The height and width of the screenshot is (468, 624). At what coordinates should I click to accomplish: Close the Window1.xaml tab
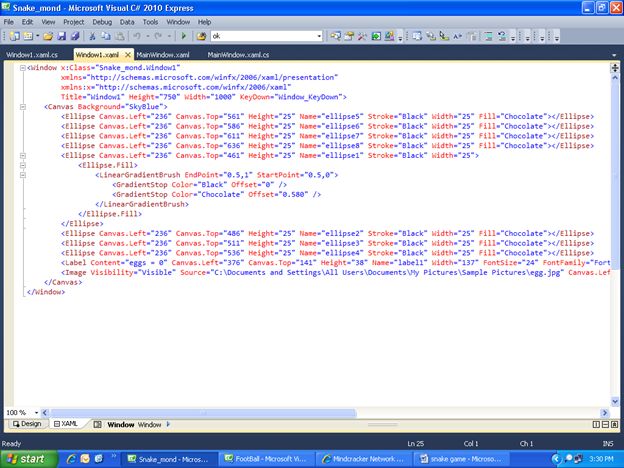pyautogui.click(x=128, y=55)
